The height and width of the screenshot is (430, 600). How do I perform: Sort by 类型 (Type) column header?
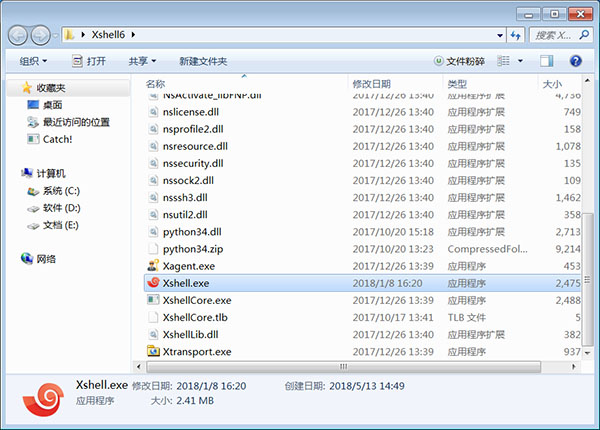pyautogui.click(x=457, y=84)
